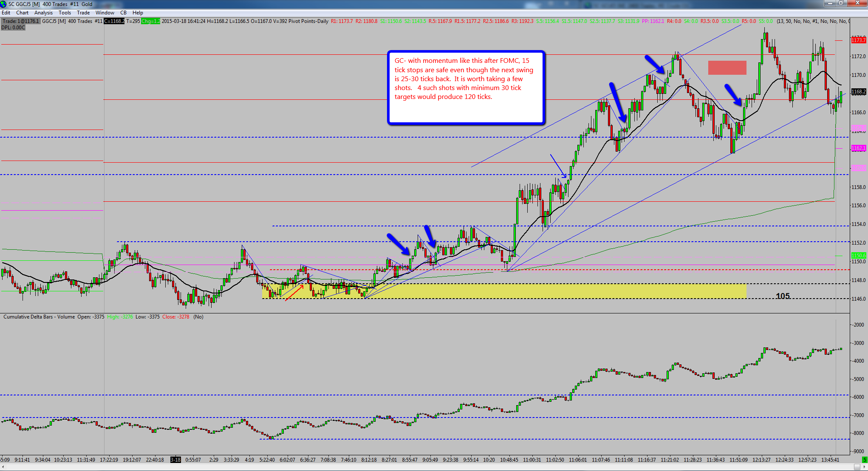Click the Sierra Chart globe icon in title bar
The width and height of the screenshot is (868, 471).
[3, 4]
